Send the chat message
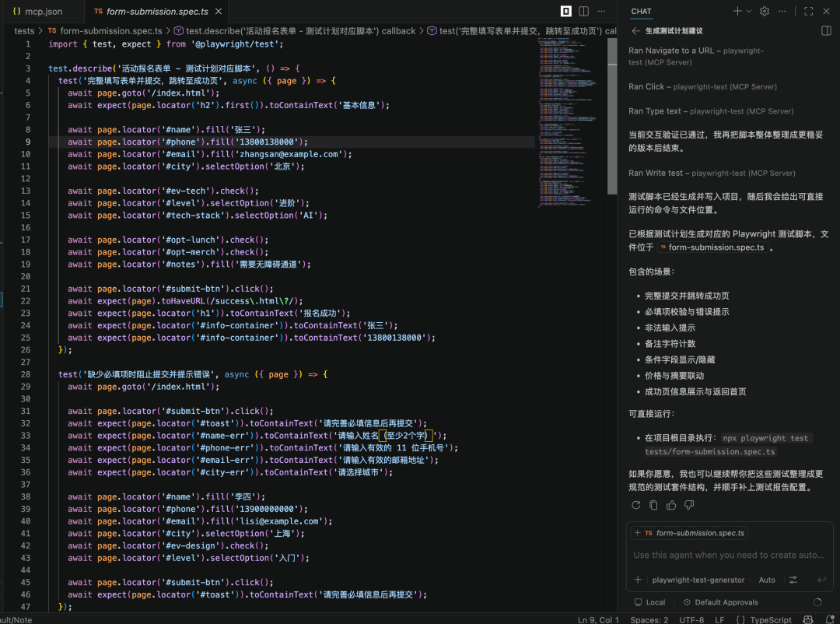 pos(821,580)
